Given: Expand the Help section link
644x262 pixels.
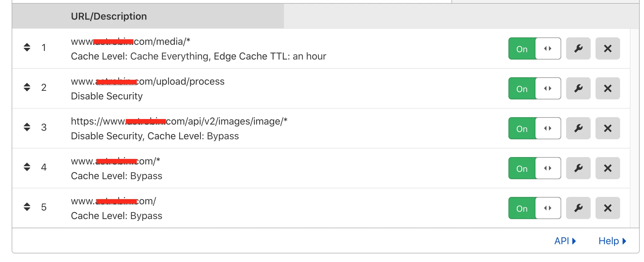Looking at the screenshot, I should 612,241.
